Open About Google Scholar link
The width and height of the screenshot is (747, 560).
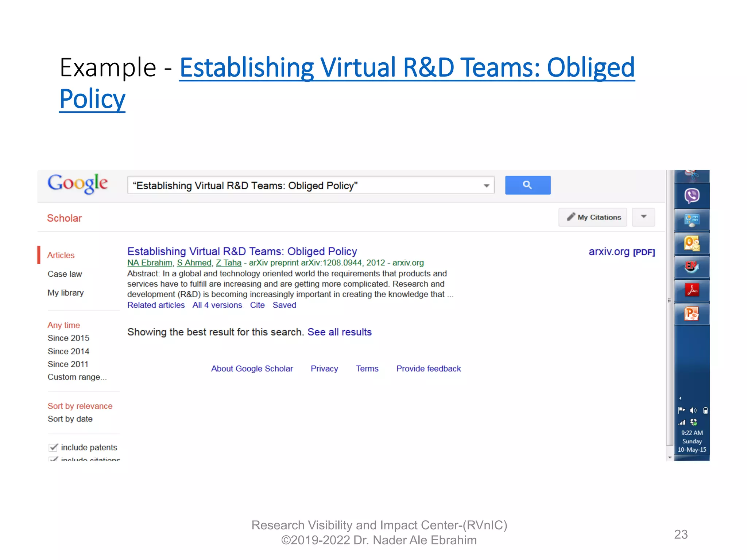pyautogui.click(x=252, y=369)
